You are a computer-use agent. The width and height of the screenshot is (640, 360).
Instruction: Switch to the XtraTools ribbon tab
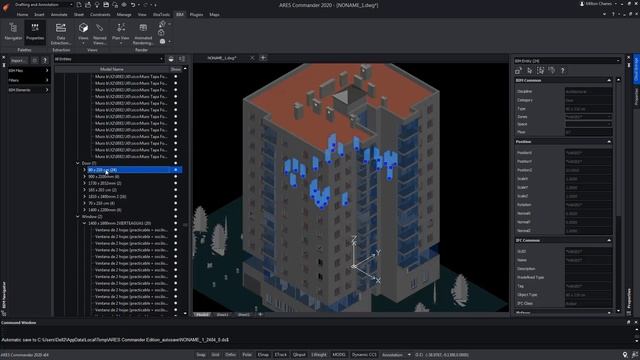161,15
